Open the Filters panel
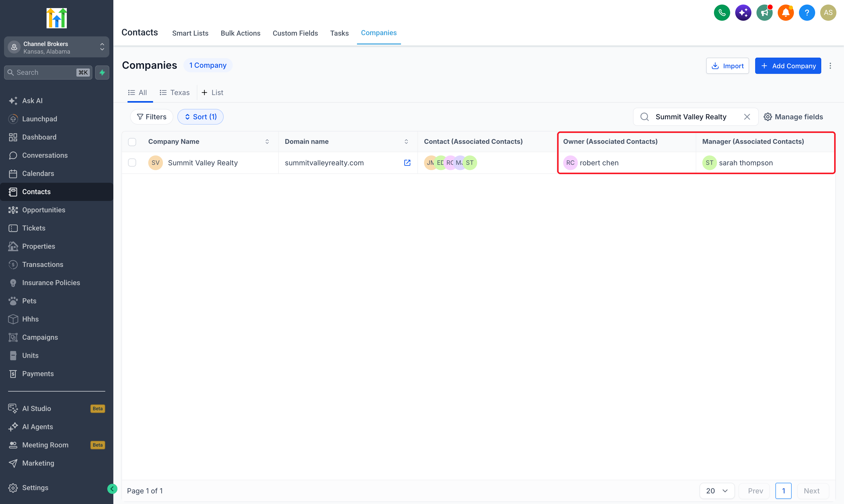844x504 pixels. (152, 117)
